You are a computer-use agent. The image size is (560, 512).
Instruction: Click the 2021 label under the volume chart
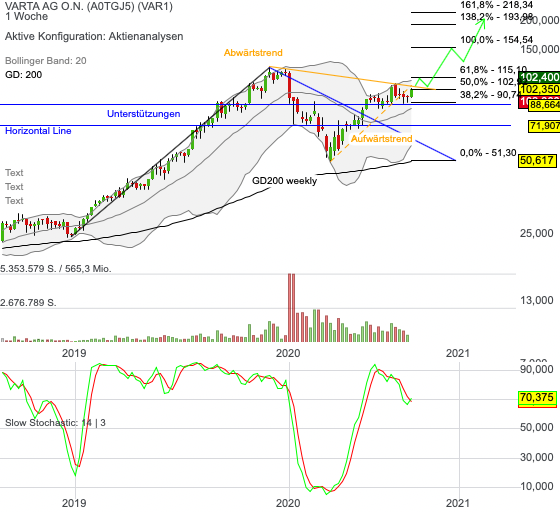(x=458, y=353)
